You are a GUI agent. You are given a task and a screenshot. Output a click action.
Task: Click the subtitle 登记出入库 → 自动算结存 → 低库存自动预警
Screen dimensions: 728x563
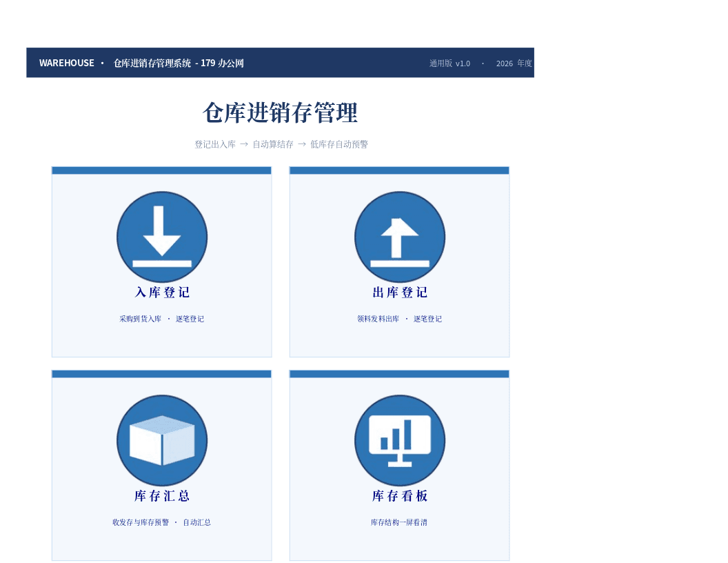(x=281, y=144)
